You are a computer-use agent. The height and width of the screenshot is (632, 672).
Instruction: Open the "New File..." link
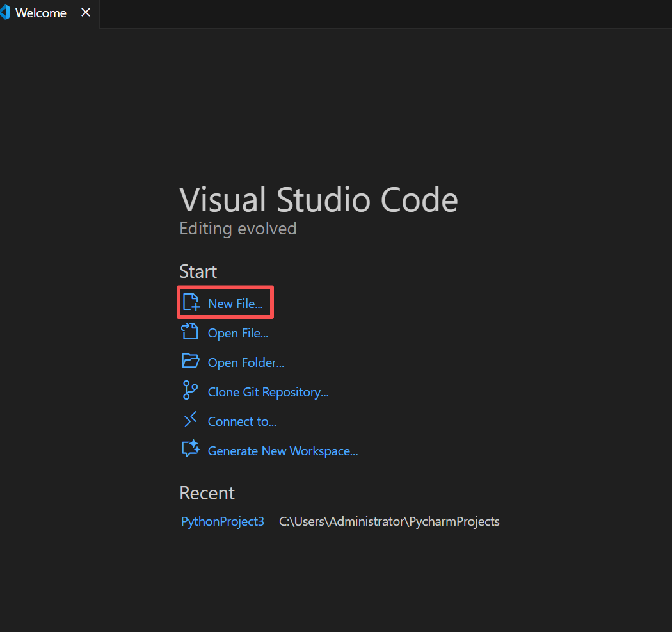[235, 304]
